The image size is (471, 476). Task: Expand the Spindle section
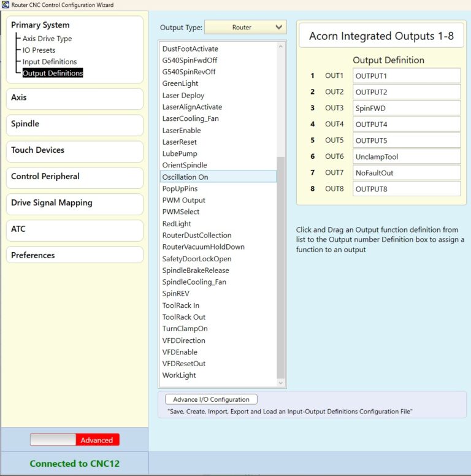click(x=74, y=124)
